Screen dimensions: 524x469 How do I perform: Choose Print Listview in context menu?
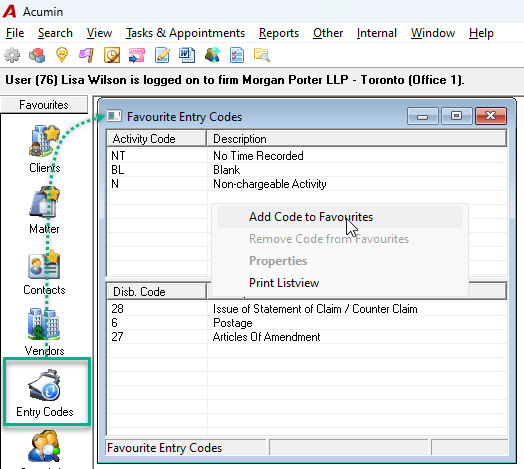tap(340, 283)
